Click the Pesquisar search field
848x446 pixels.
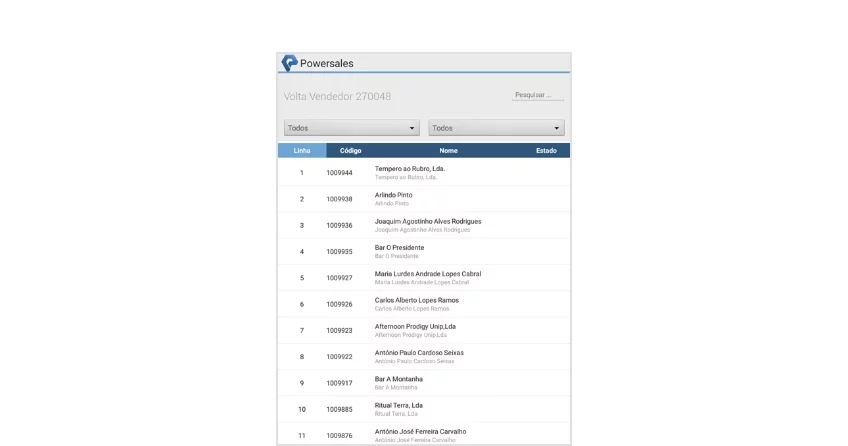click(538, 95)
